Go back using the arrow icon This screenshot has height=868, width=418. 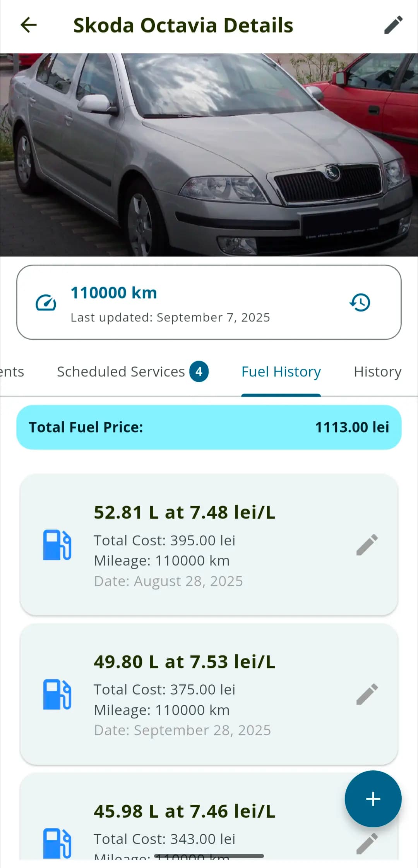point(29,25)
